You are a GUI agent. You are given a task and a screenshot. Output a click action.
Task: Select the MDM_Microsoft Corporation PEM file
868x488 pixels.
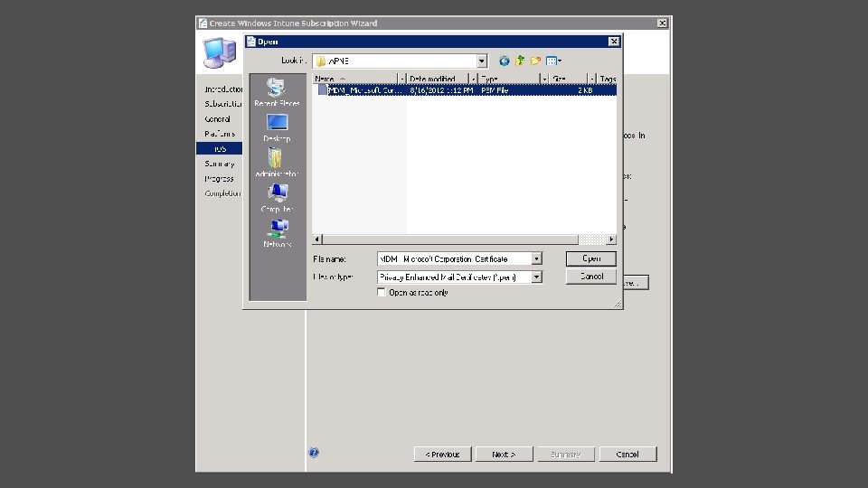click(465, 90)
